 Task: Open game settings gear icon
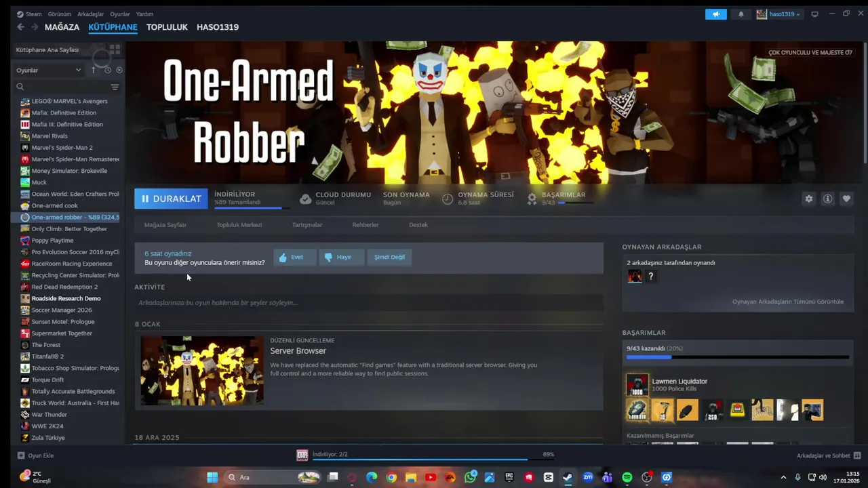(808, 199)
